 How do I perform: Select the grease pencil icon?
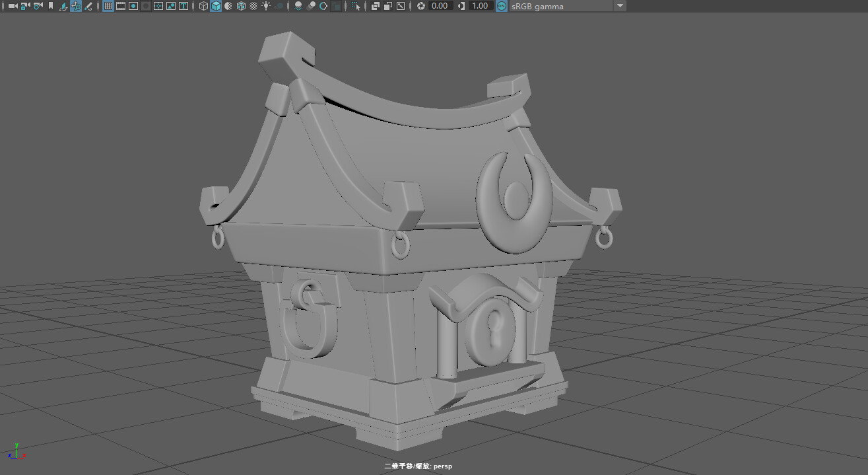88,6
